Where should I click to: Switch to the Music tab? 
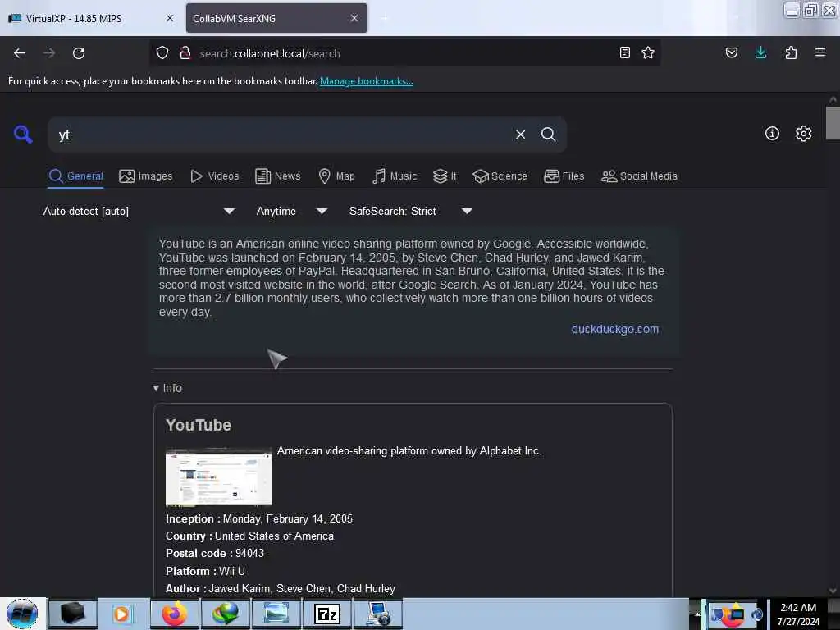(x=395, y=176)
